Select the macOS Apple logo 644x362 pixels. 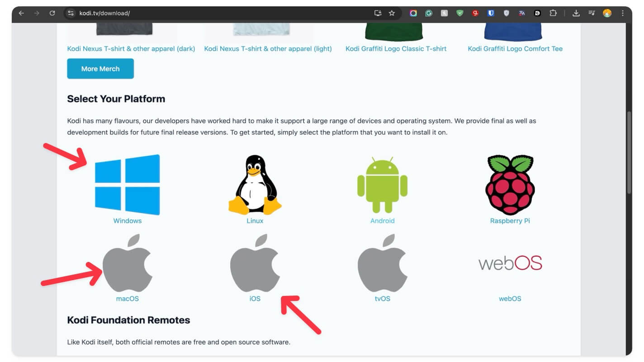click(x=127, y=263)
